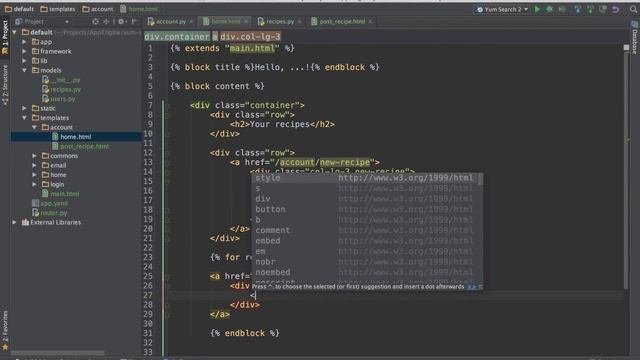Open Search Everywhere magnifier icon

tap(633, 9)
